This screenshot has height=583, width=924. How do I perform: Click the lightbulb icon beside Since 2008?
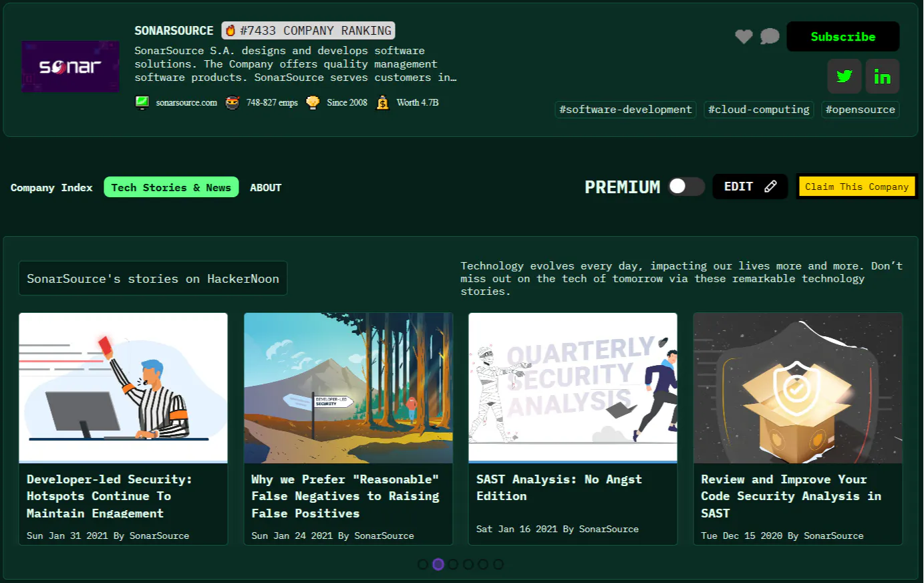[x=313, y=102]
